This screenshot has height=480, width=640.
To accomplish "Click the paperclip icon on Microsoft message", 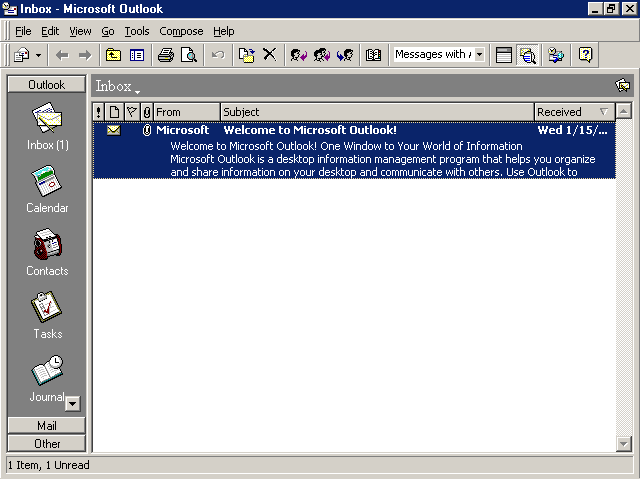I will (147, 130).
